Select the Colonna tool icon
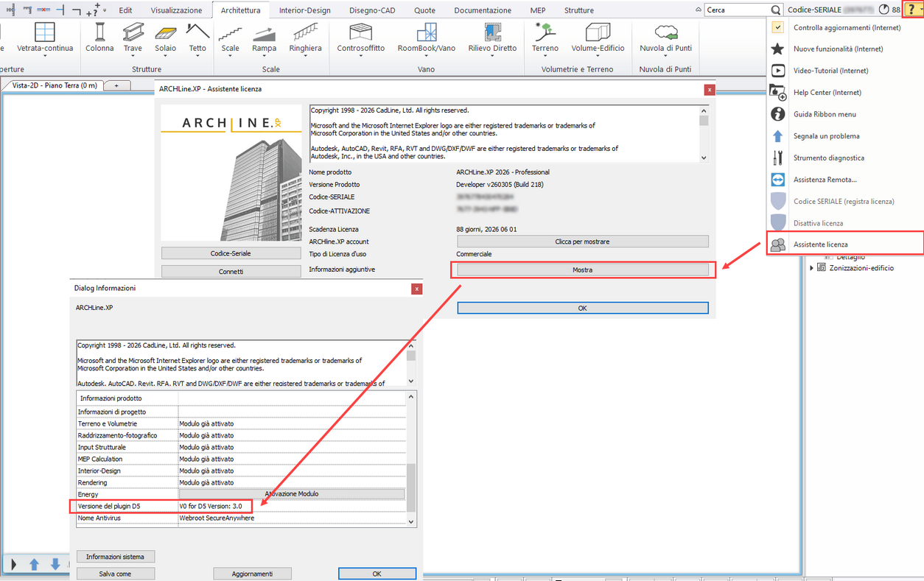 click(x=99, y=37)
